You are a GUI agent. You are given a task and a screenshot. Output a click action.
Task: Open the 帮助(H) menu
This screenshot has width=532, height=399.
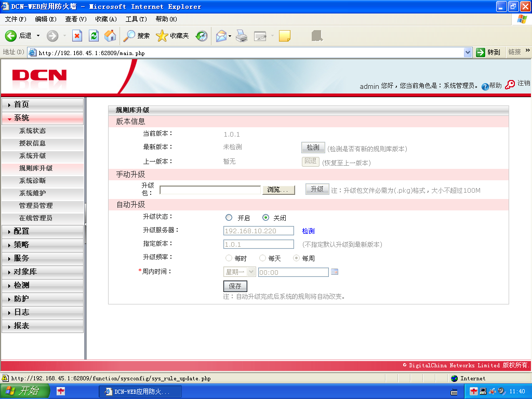coord(166,19)
